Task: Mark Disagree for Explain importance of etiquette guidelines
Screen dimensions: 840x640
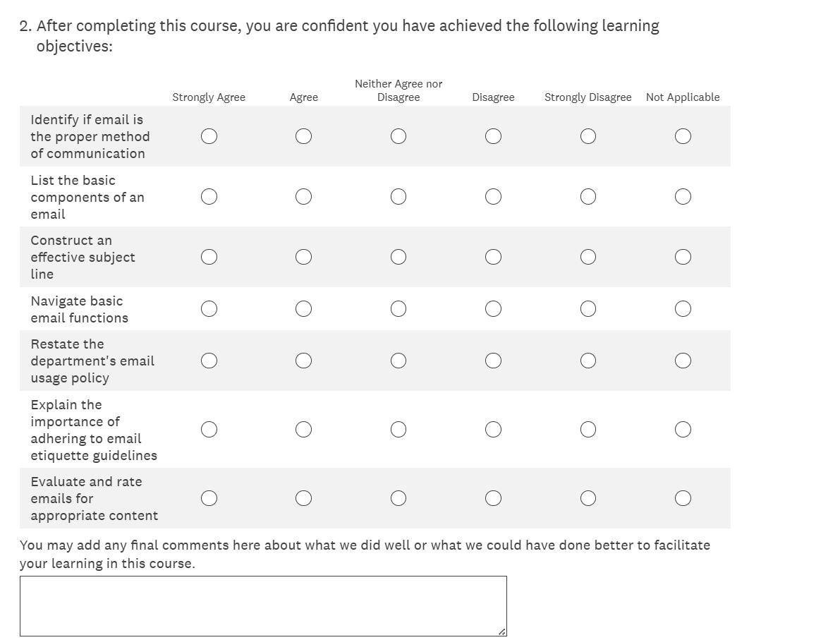Action: point(494,430)
